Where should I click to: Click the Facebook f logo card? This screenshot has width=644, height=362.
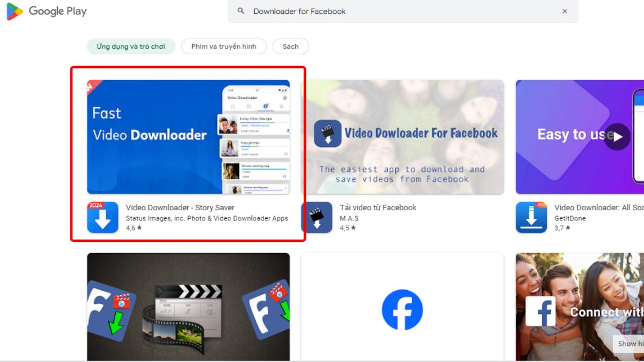[402, 310]
